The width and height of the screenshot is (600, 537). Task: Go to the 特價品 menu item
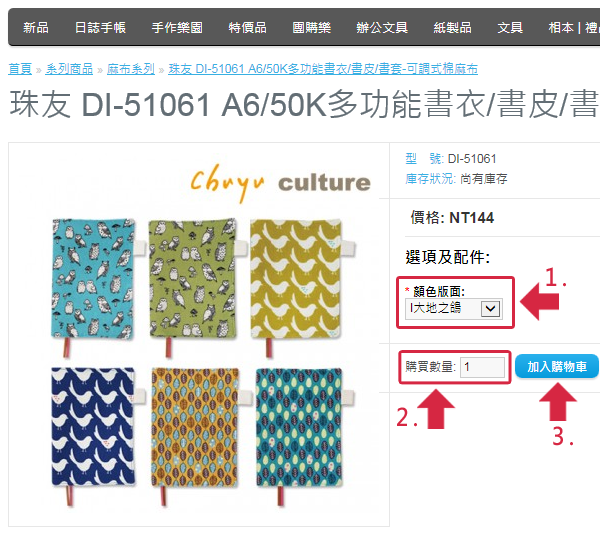pyautogui.click(x=247, y=28)
